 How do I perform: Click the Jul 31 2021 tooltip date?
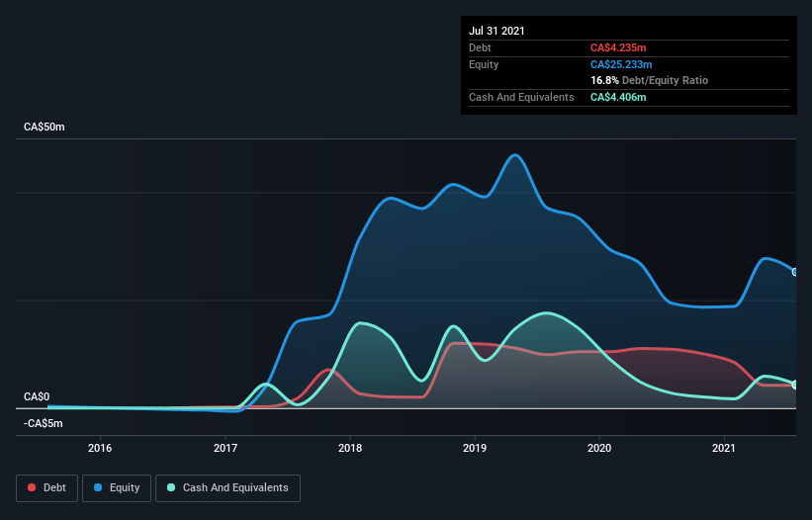pyautogui.click(x=496, y=31)
